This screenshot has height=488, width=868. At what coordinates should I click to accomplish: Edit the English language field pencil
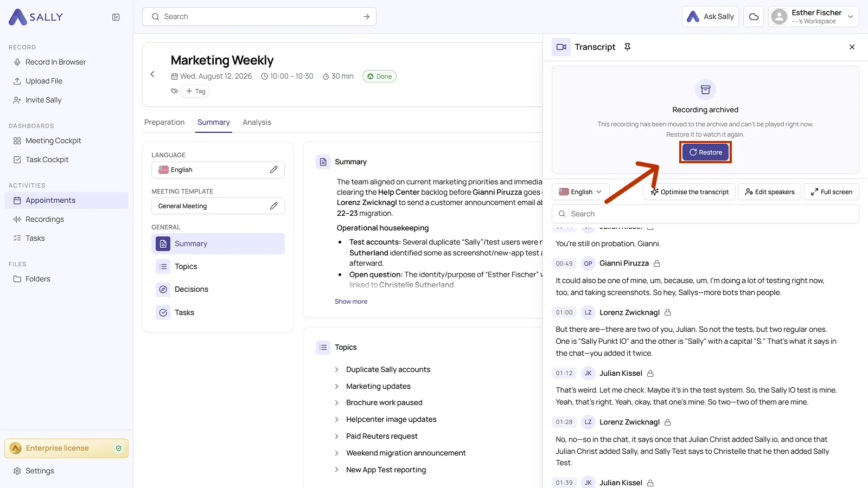click(x=274, y=170)
